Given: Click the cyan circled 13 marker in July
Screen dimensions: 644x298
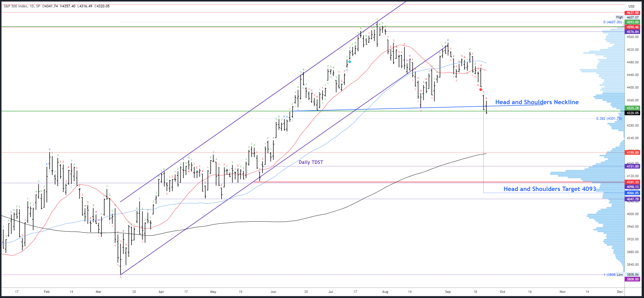Looking at the screenshot, I should click(x=350, y=62).
